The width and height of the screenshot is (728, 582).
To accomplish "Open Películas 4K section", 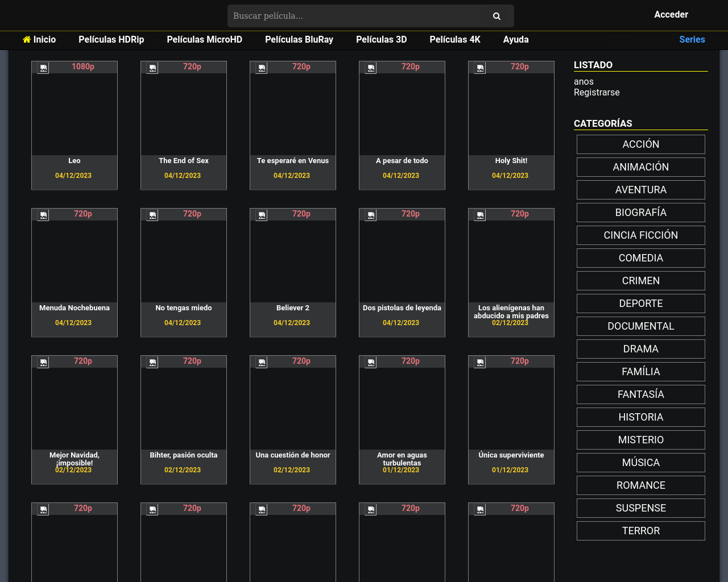I will pyautogui.click(x=455, y=39).
